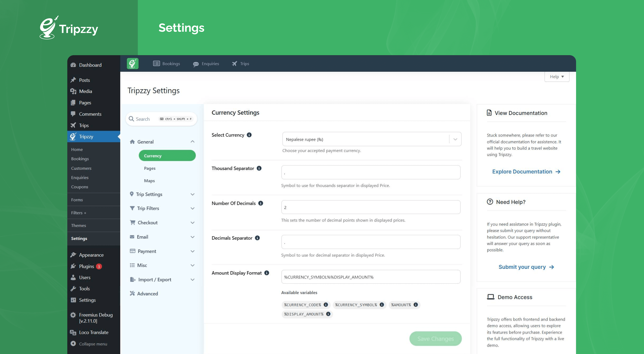
Task: Expand the Misc section
Action: (162, 265)
